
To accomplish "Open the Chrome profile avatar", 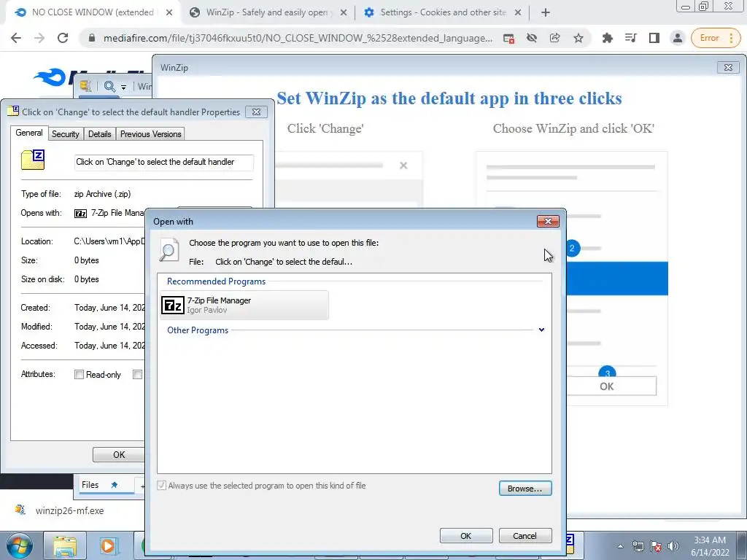I will coord(678,38).
